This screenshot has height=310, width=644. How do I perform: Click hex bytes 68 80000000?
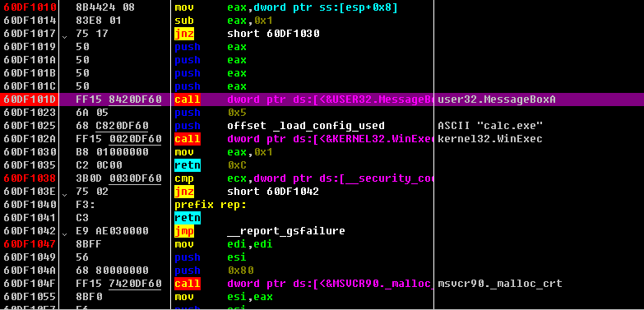coord(112,271)
